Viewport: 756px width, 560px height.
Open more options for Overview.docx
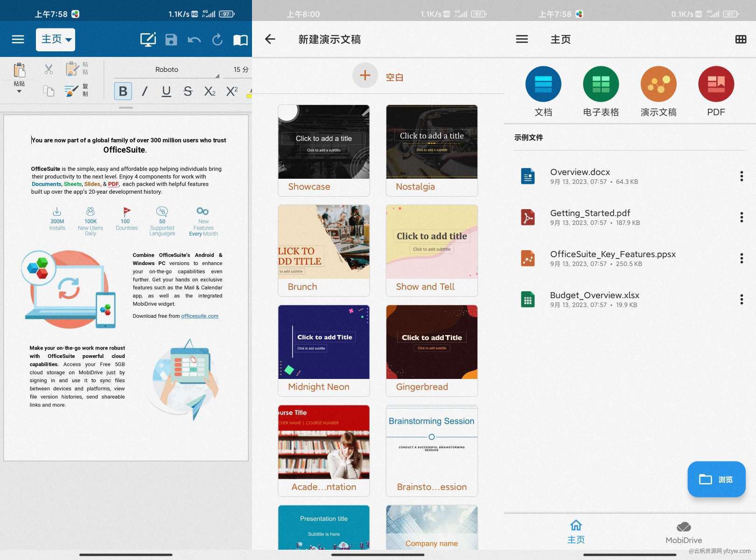[x=742, y=176]
